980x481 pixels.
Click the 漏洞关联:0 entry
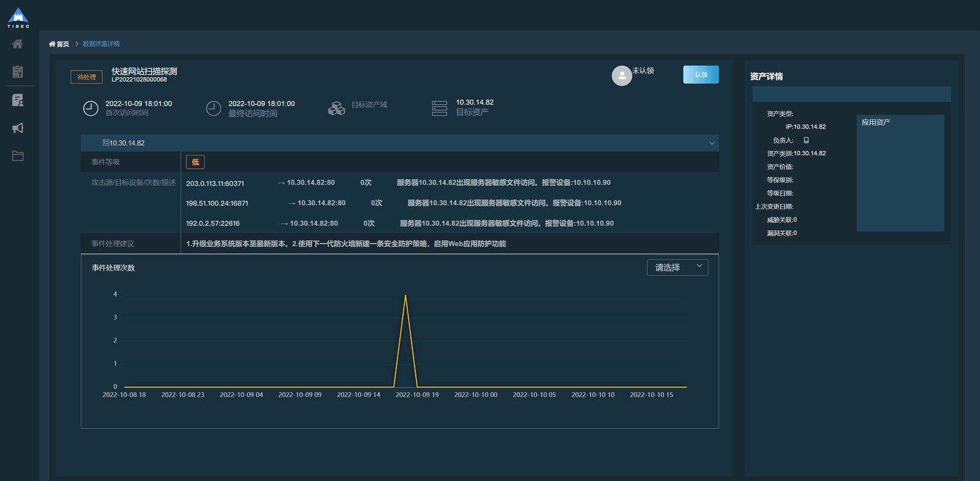click(782, 233)
